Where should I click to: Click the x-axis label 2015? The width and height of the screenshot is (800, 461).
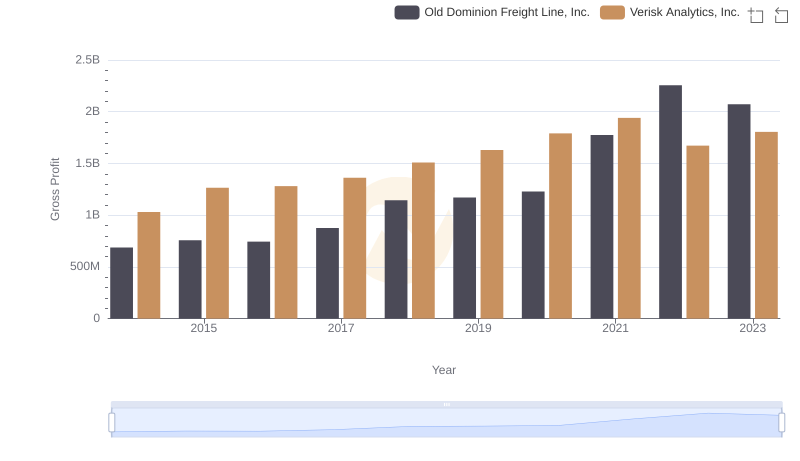204,328
